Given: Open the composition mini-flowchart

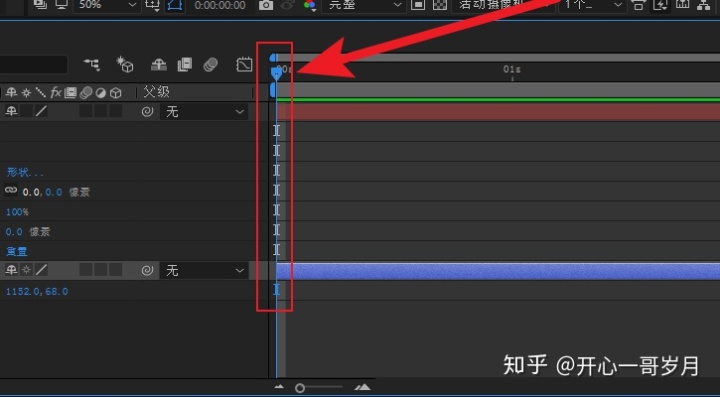Looking at the screenshot, I should (x=92, y=65).
